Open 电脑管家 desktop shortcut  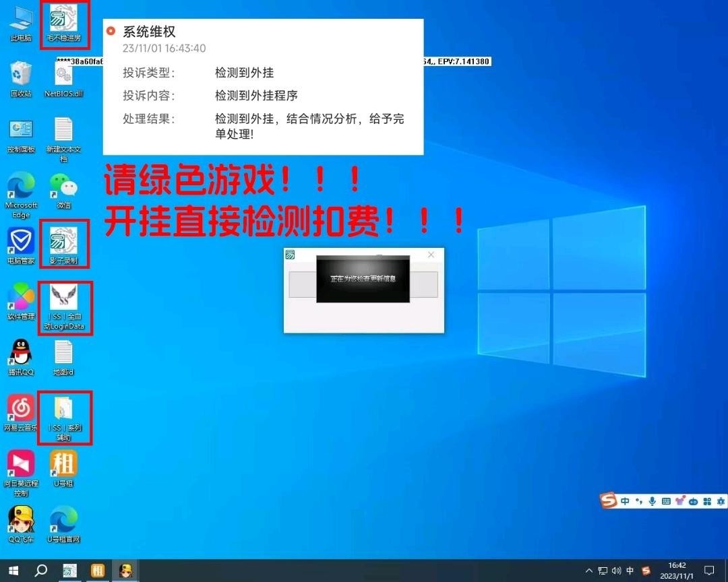click(21, 241)
